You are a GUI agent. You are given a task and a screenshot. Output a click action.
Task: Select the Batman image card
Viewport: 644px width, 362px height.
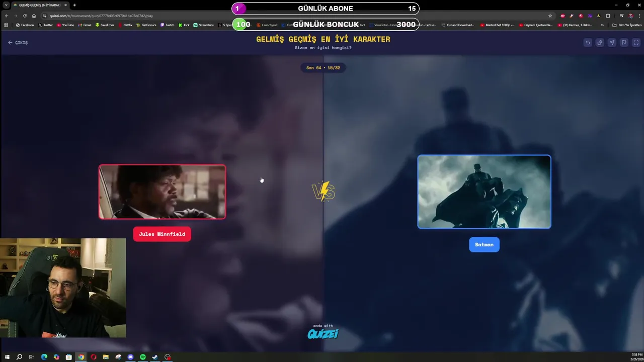coord(484,192)
